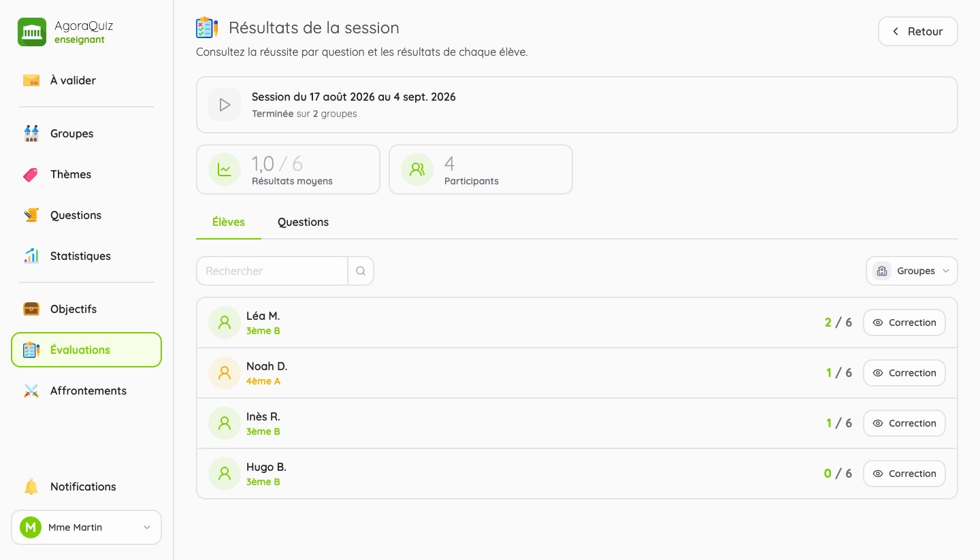Image resolution: width=980 pixels, height=560 pixels.
Task: Switch to the Élèves tab
Action: tap(229, 223)
